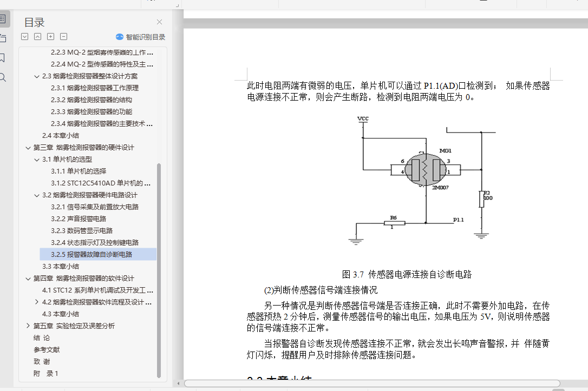Go to 4.1 STC12 系列单片机调试及开发工具
Viewport: 588px width, 391px height.
(97, 290)
